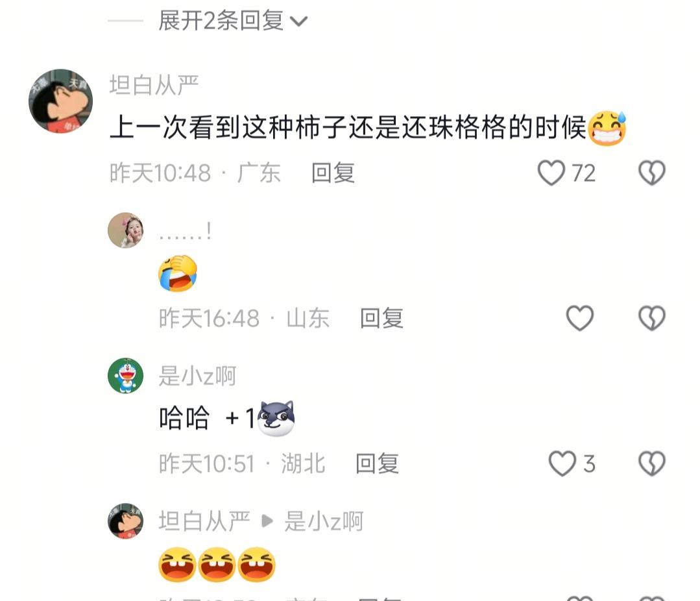Open the ......! username profile
This screenshot has width=700, height=601.
pos(185,231)
